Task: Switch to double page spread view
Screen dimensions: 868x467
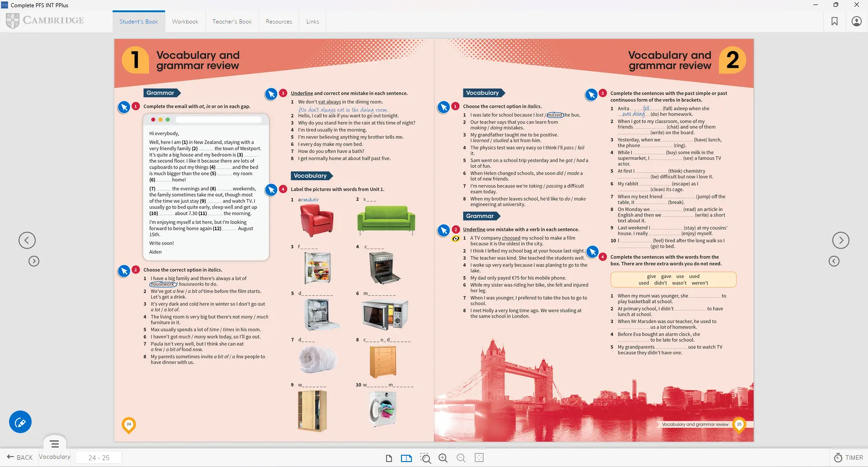Action: [x=406, y=458]
